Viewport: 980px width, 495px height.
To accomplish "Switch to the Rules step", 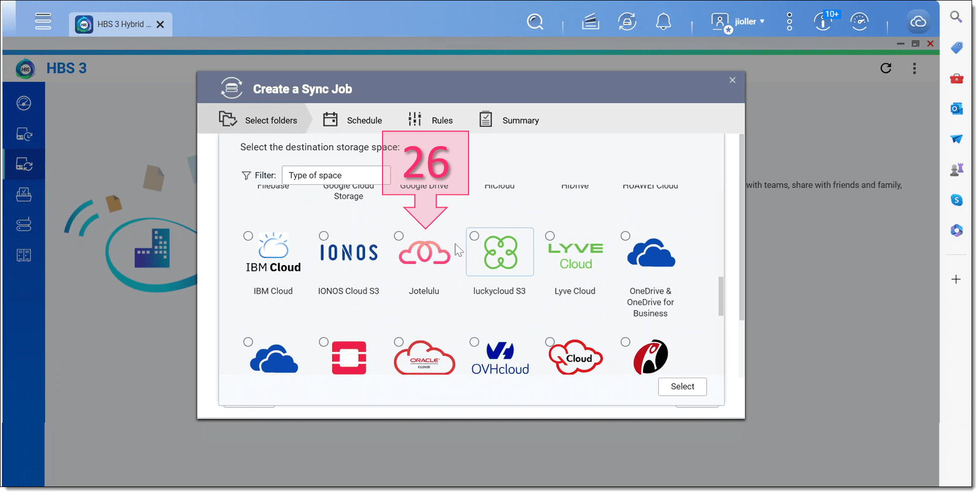I will coord(430,120).
